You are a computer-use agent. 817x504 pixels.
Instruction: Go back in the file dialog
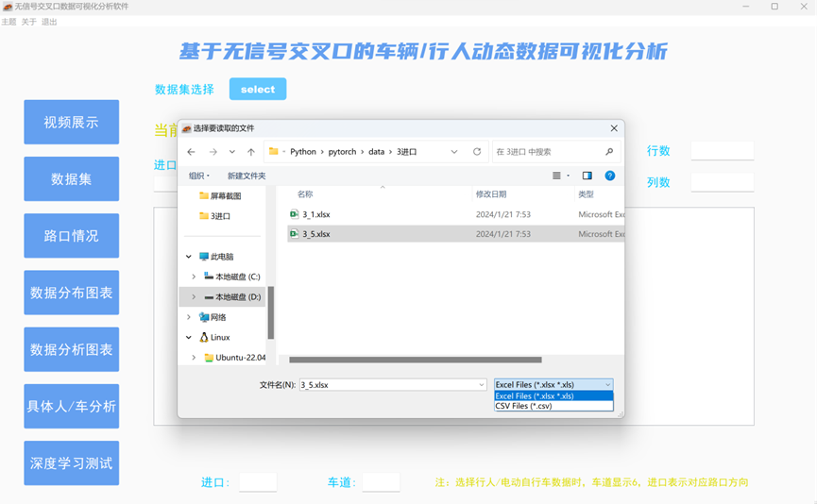click(x=191, y=152)
